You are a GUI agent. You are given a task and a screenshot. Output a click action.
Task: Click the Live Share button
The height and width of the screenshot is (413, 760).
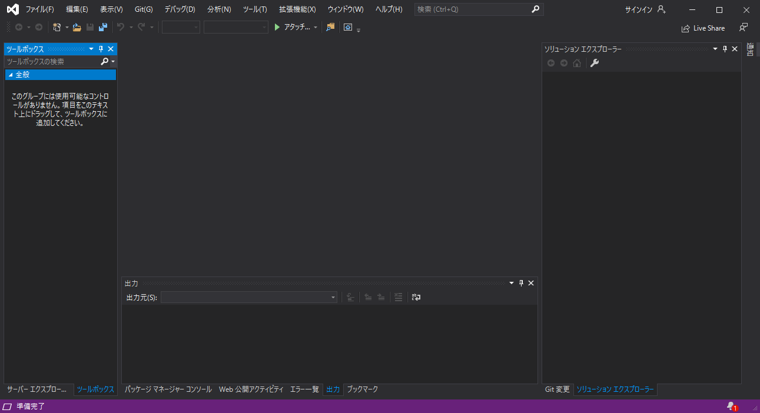(x=703, y=28)
